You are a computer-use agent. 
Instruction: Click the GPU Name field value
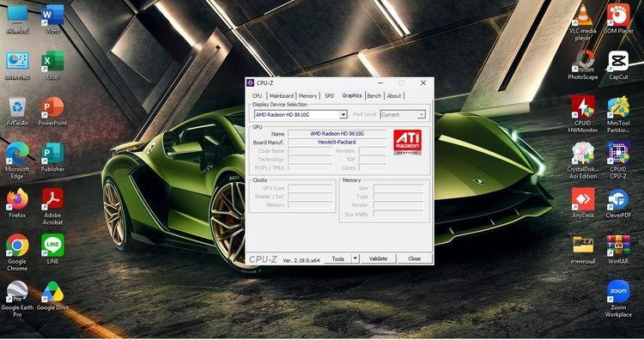(x=337, y=133)
